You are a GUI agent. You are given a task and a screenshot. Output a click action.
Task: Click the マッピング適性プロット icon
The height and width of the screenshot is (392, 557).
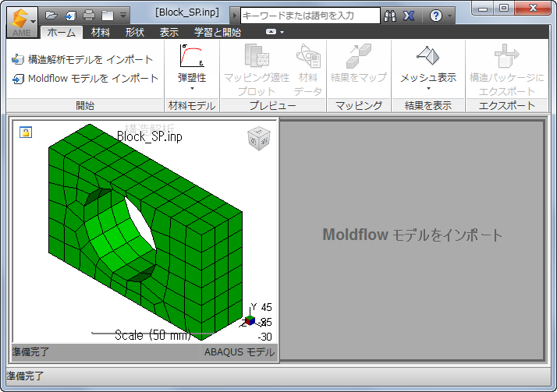[257, 55]
